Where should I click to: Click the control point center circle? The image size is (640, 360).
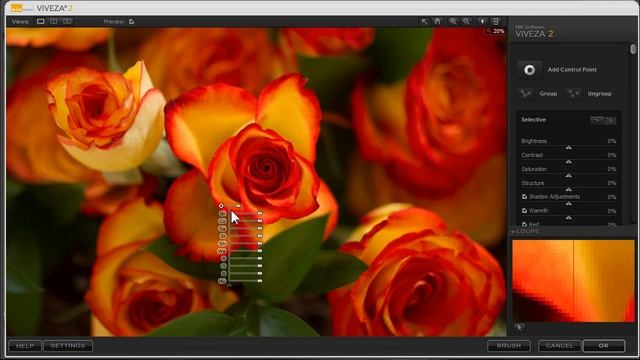(x=221, y=206)
